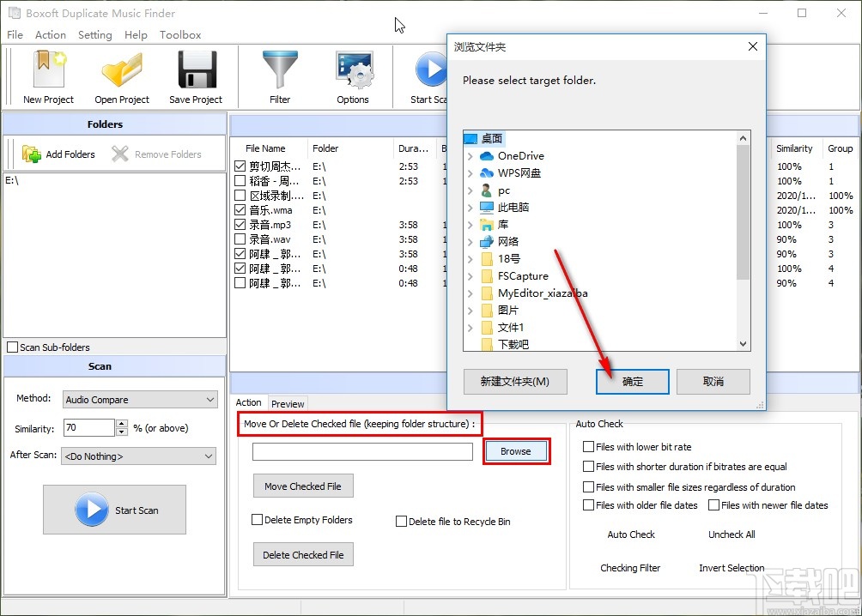The height and width of the screenshot is (616, 862).
Task: Check Files with lower bit rate
Action: coord(588,447)
